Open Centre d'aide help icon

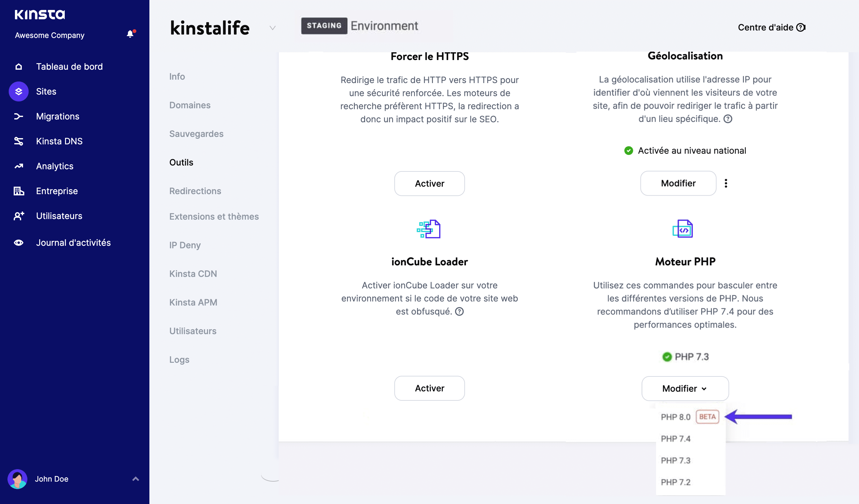801,27
